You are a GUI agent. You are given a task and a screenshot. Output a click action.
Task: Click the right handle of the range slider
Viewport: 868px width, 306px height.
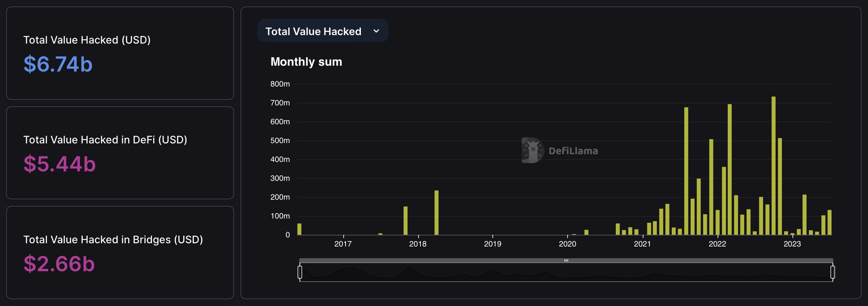[x=832, y=272]
